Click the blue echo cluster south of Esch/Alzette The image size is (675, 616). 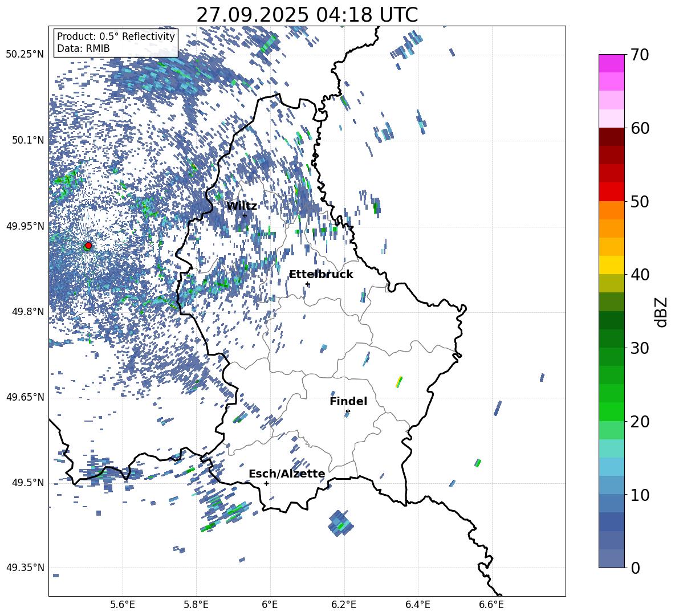coord(340,523)
